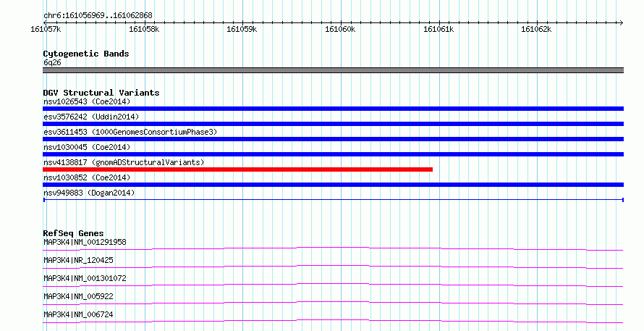Viewport: 644px width, 331px height.
Task: Select the 6q26 band label
Action: [x=52, y=62]
